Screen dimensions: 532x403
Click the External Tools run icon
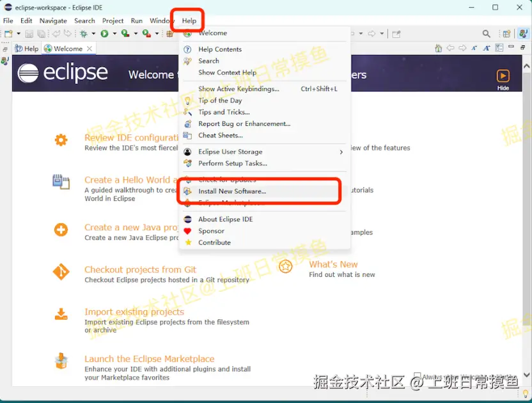click(x=146, y=33)
